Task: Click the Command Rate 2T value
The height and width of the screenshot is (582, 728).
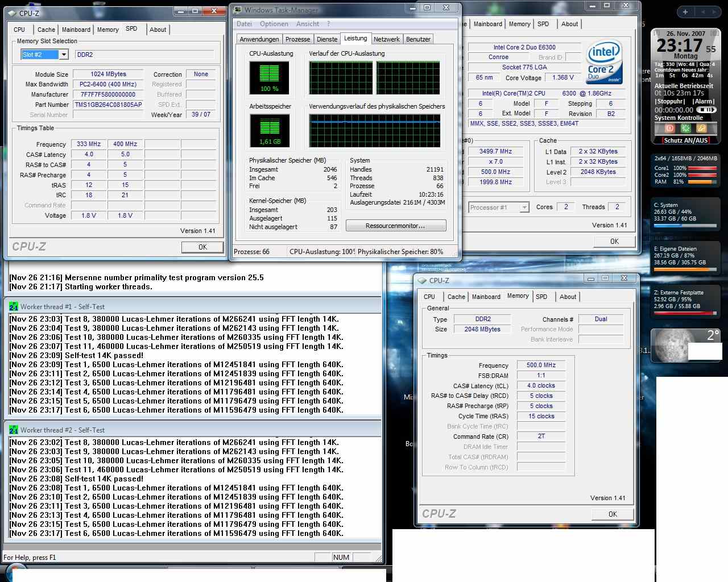Action: [x=541, y=436]
